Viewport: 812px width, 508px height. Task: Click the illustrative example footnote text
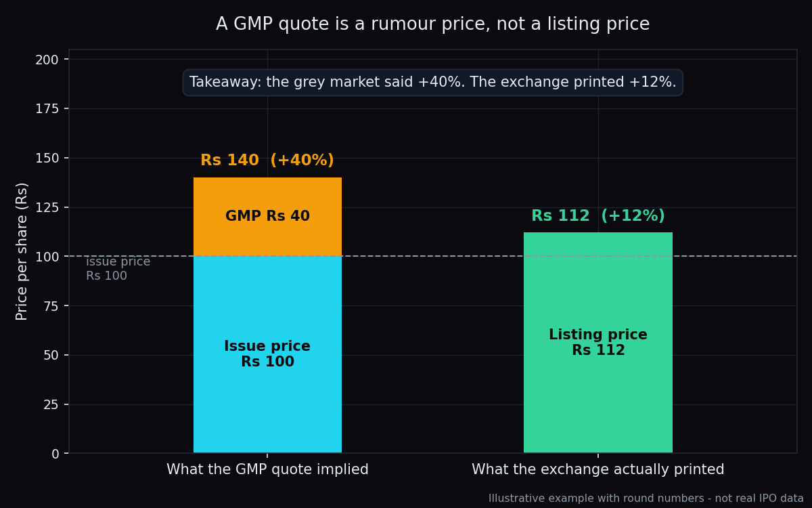pos(646,499)
